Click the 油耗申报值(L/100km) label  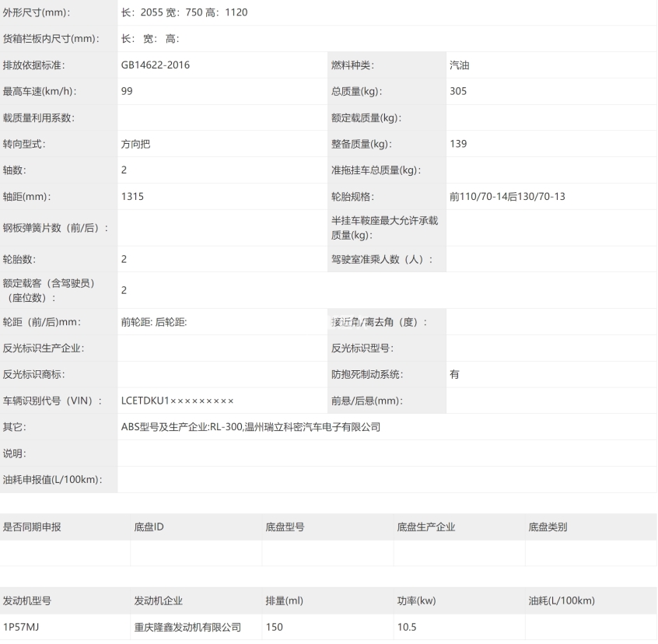[x=53, y=480]
